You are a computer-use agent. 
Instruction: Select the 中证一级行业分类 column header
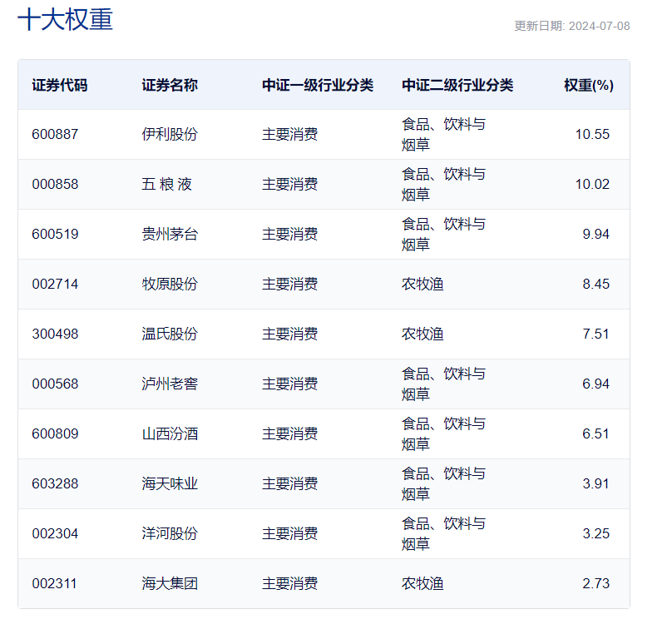point(318,85)
